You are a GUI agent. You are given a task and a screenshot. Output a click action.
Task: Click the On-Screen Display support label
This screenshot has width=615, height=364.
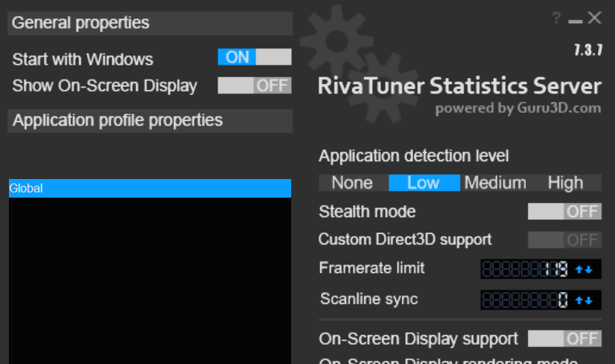coord(418,339)
